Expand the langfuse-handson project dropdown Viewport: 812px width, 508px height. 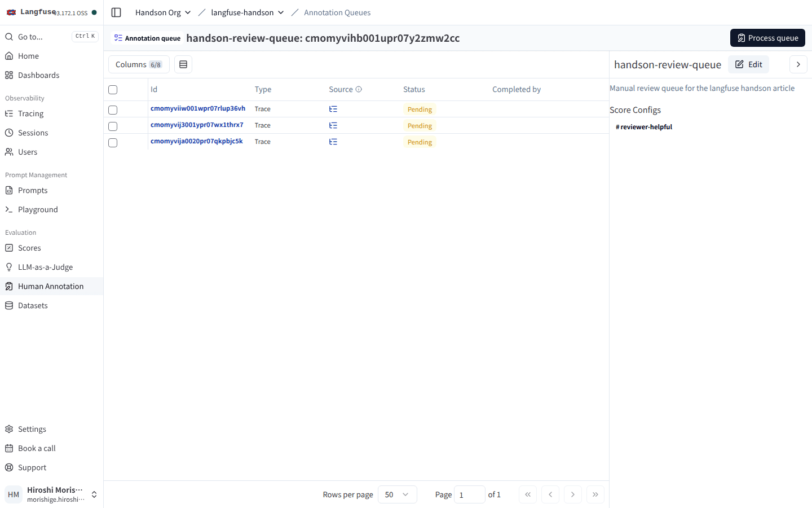pyautogui.click(x=248, y=12)
